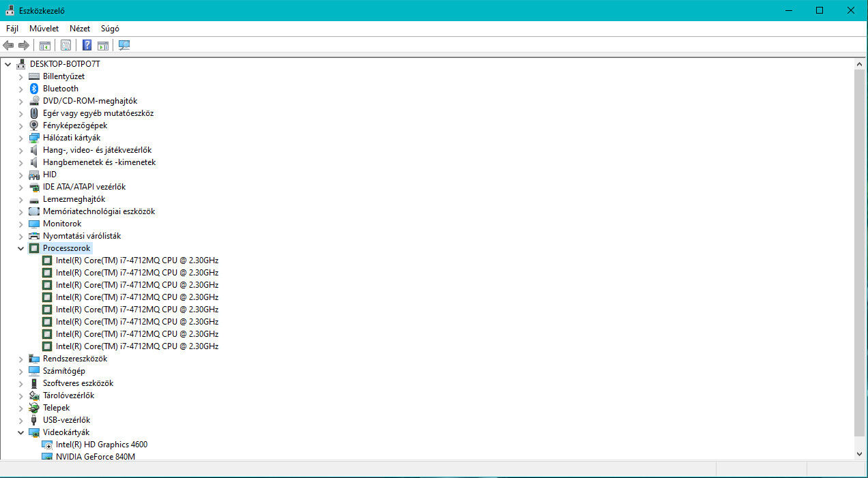Screen dimensions: 868x478
Task: Select the Hangbemenetek és -kimenetek label
Action: click(x=99, y=162)
